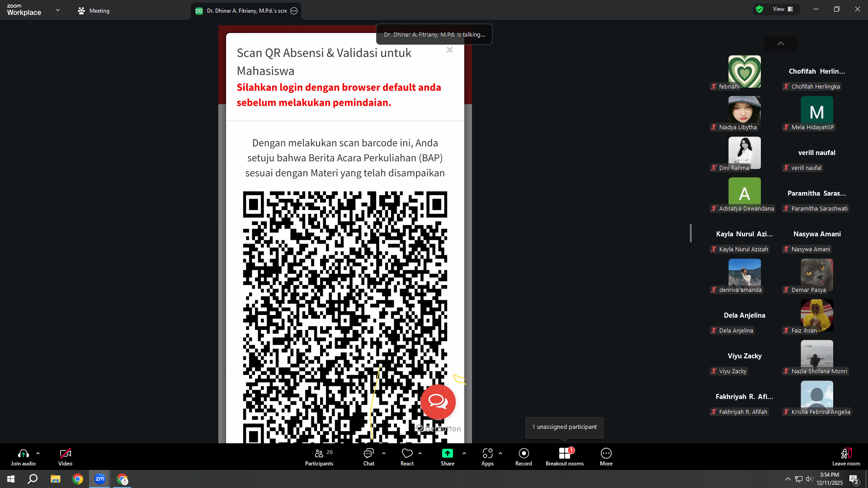Open the Apps panel

[x=487, y=457]
